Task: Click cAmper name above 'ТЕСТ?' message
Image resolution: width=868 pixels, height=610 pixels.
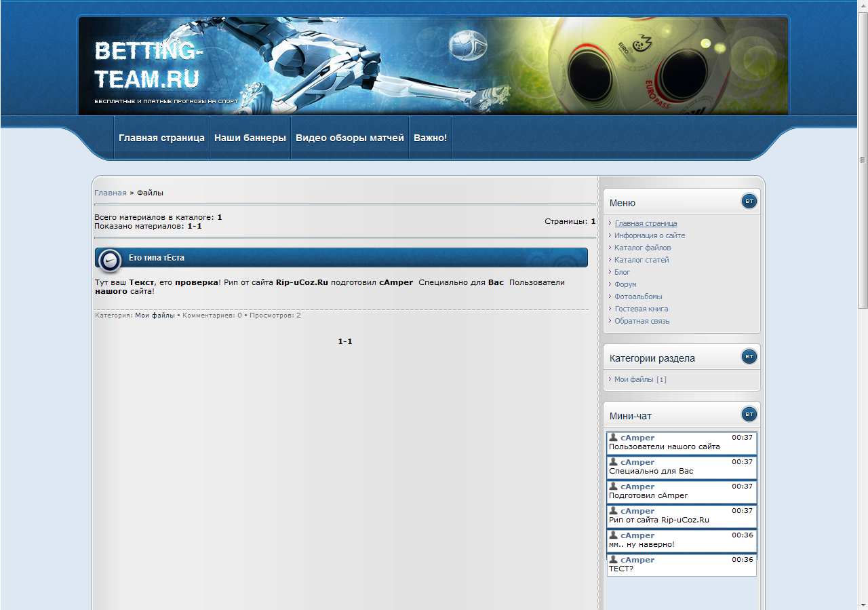Action: click(x=637, y=560)
